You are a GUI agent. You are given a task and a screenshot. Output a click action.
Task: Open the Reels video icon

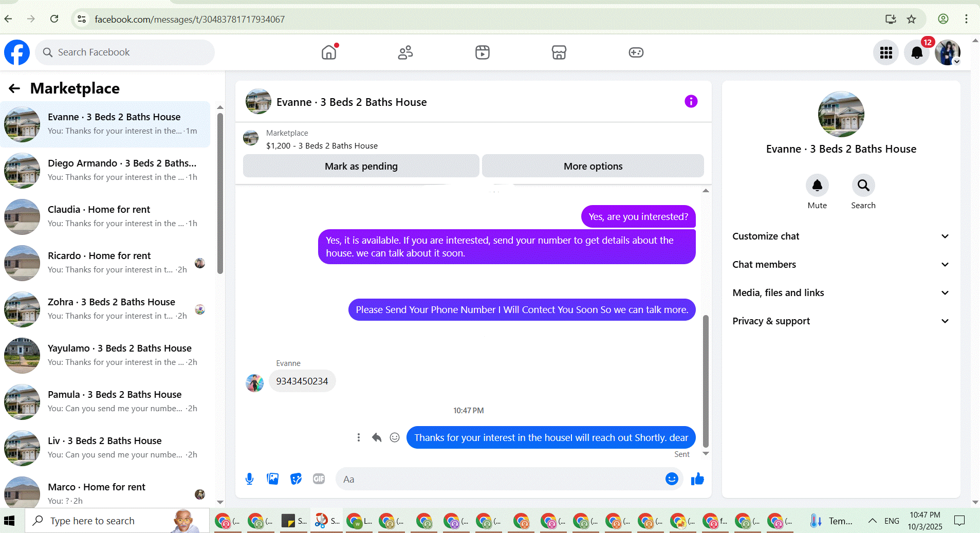[483, 52]
